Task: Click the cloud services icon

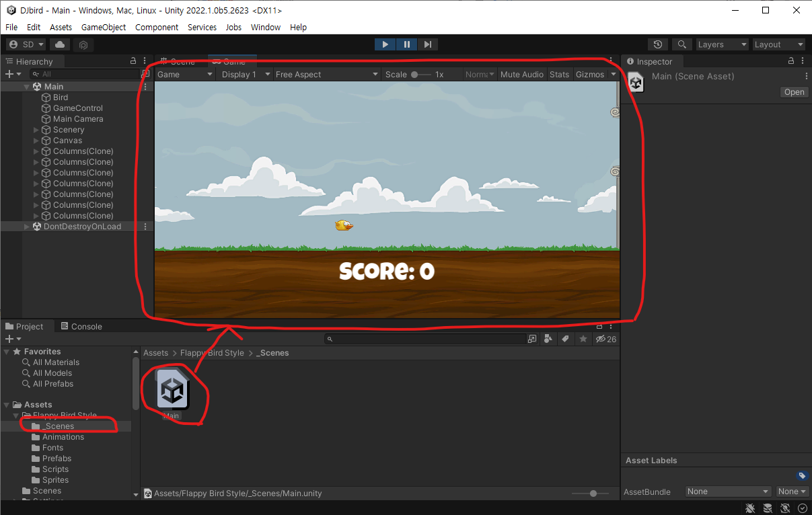Action: [x=60, y=44]
